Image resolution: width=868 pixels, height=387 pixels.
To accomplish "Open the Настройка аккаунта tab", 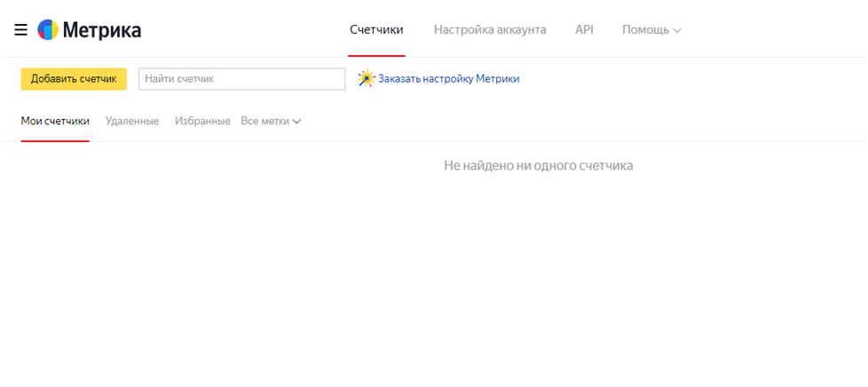I will pos(490,29).
